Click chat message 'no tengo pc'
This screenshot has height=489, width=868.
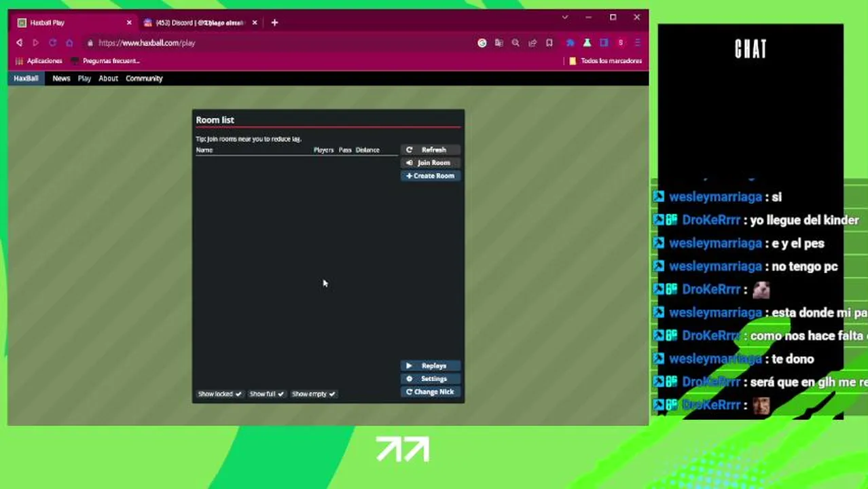[805, 266]
